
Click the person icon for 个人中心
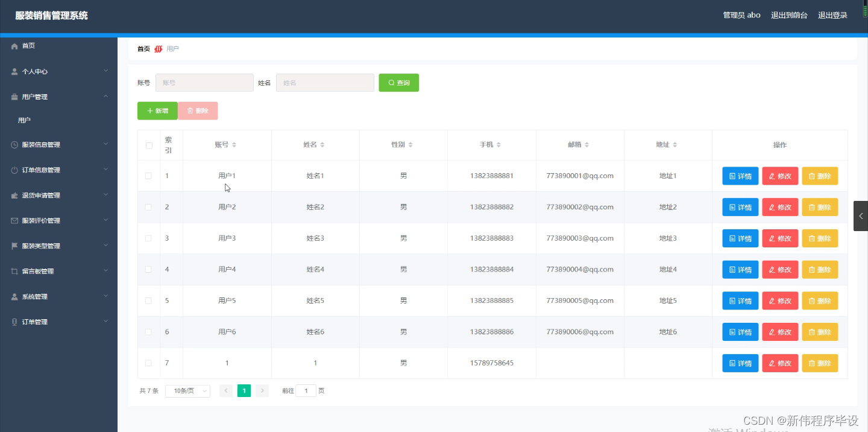[14, 71]
